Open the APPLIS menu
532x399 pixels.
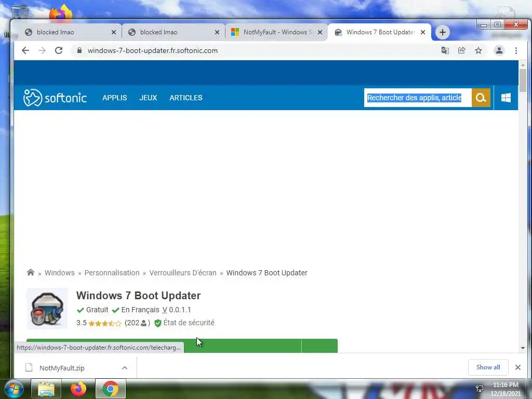tap(115, 98)
